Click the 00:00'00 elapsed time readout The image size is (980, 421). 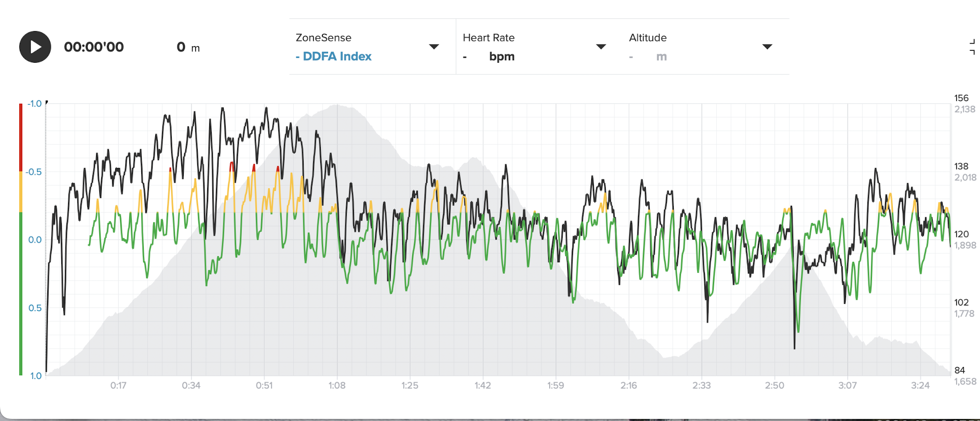[x=94, y=47]
